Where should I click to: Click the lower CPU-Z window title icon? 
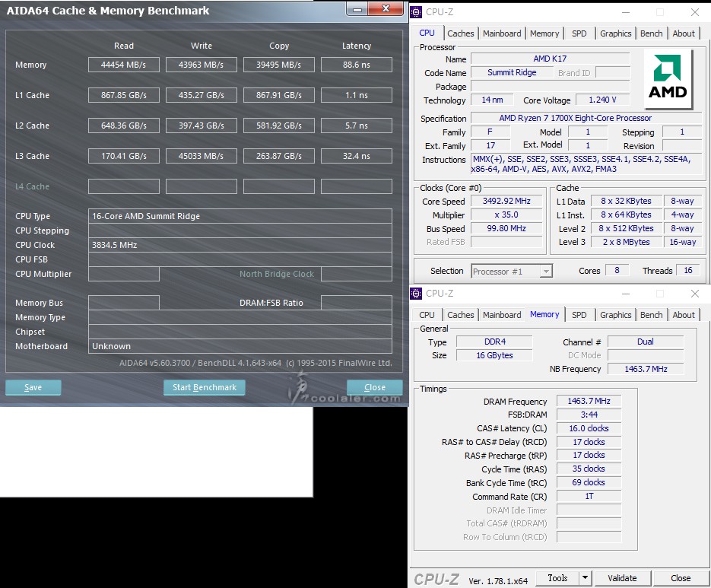tap(416, 294)
